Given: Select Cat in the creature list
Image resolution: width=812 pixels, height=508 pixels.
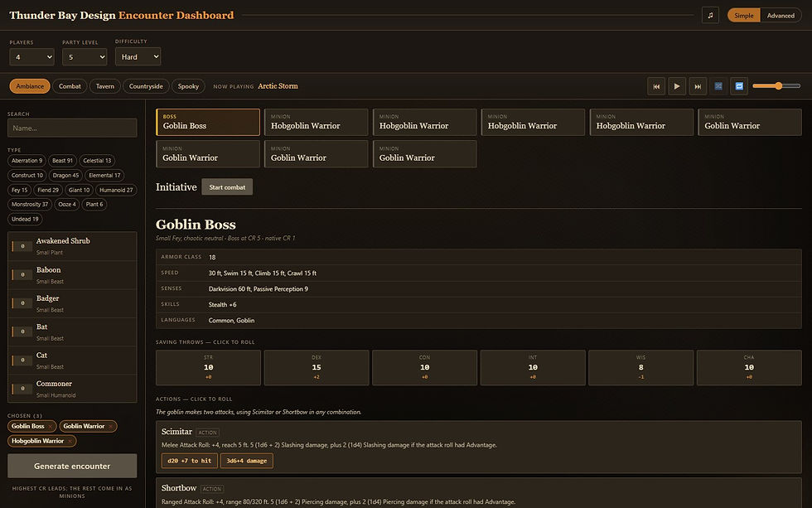Looking at the screenshot, I should pos(72,360).
